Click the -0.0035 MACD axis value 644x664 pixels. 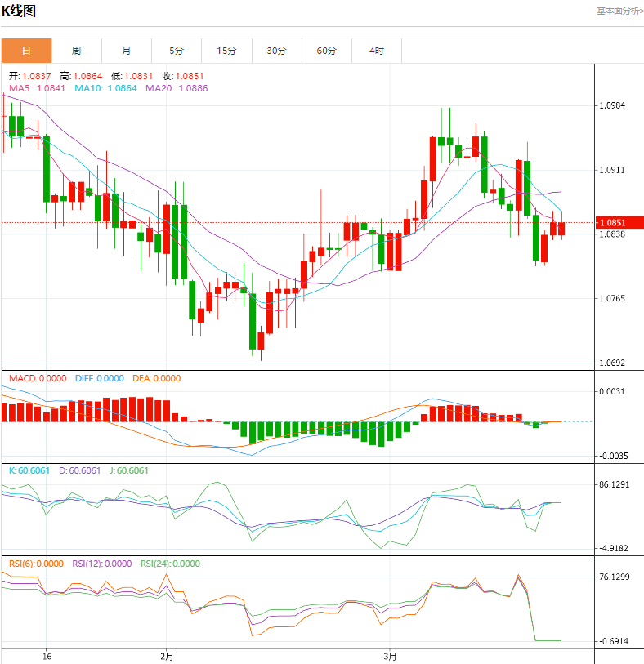click(614, 456)
